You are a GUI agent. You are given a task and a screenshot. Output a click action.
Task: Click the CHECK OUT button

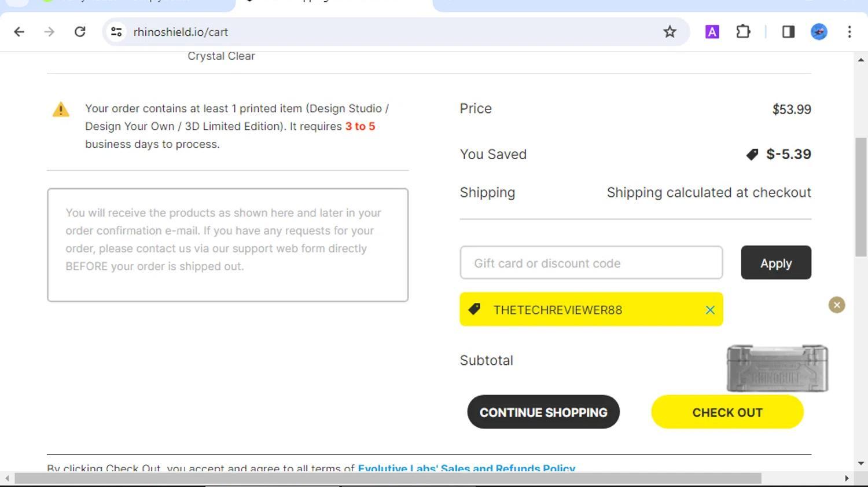click(x=727, y=412)
